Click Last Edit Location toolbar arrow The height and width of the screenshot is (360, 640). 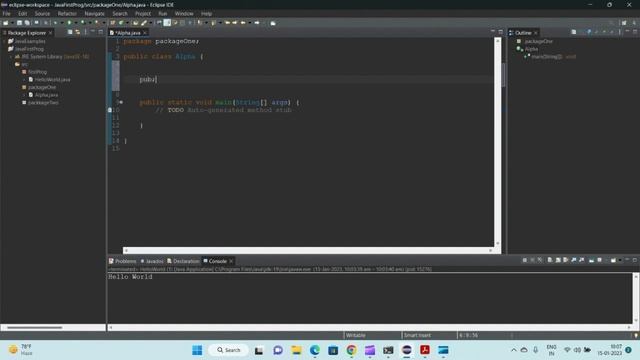[x=227, y=23]
